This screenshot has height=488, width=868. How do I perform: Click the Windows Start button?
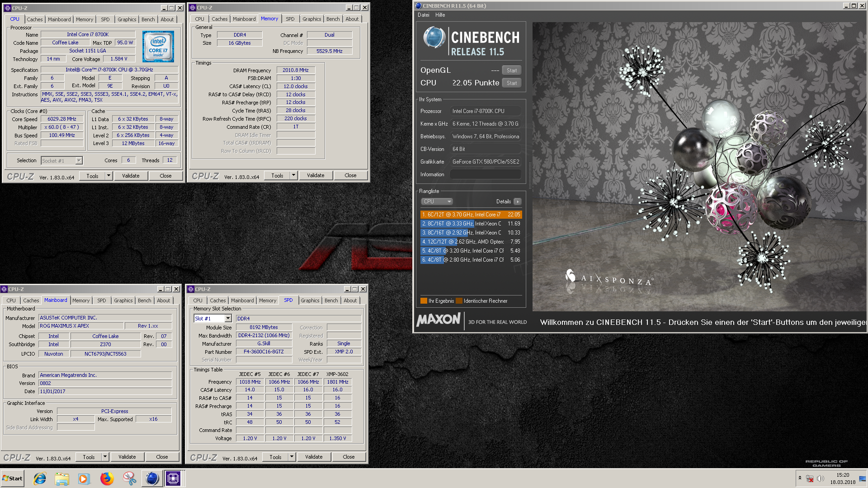coord(13,479)
